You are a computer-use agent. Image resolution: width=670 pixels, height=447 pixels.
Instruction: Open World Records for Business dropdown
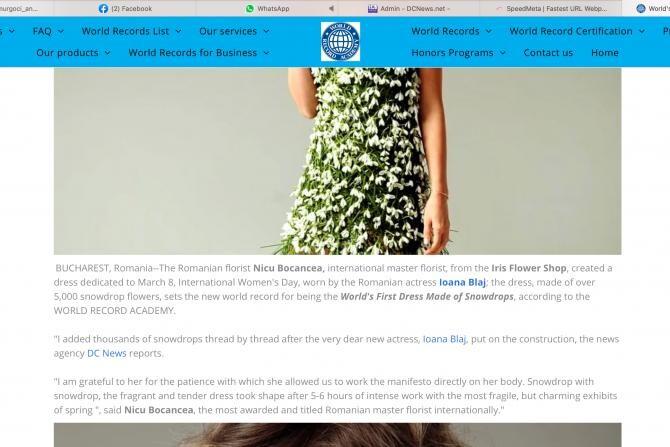click(x=198, y=52)
